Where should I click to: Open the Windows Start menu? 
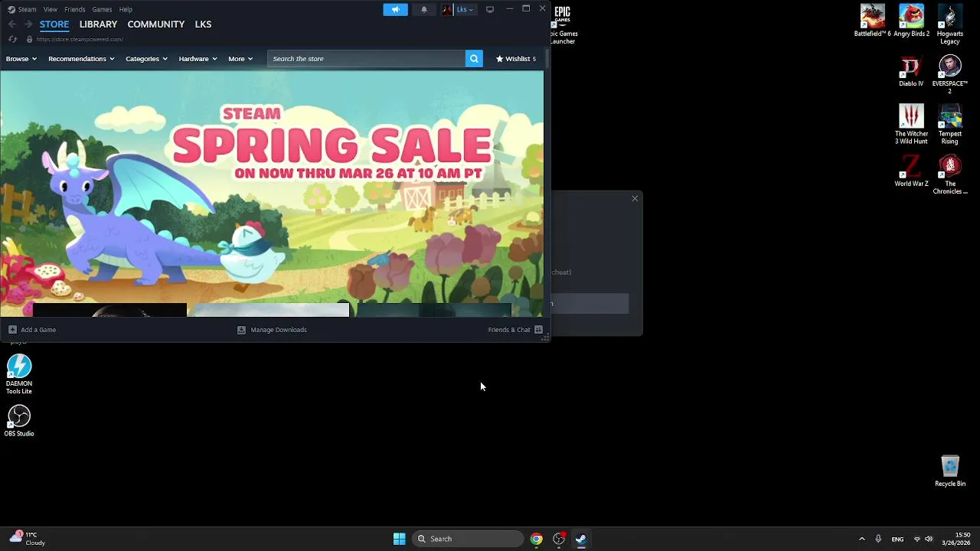[399, 539]
